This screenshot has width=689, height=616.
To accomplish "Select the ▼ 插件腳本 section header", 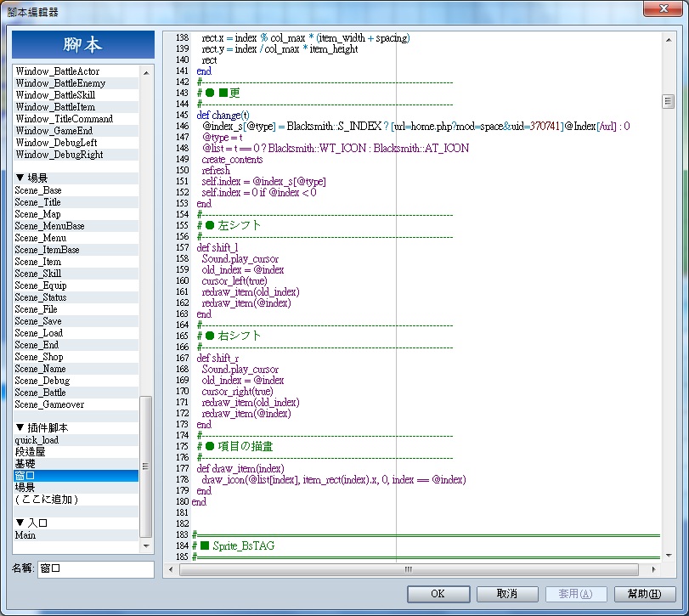I will [x=76, y=428].
